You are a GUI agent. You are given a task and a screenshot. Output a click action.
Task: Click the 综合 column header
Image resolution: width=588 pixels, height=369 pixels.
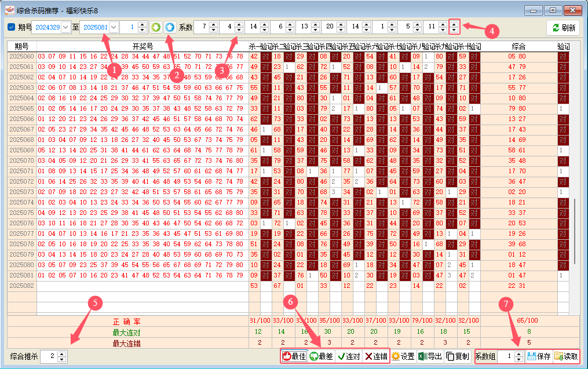coord(518,46)
